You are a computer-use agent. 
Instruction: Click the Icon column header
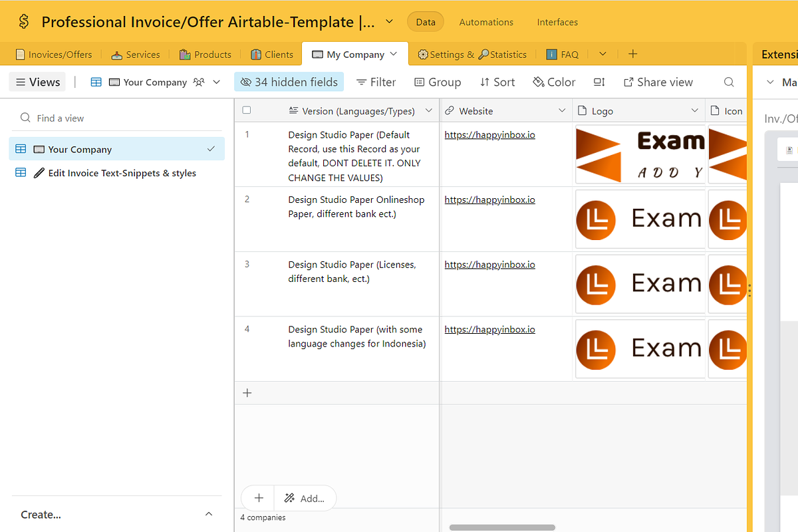coord(727,111)
